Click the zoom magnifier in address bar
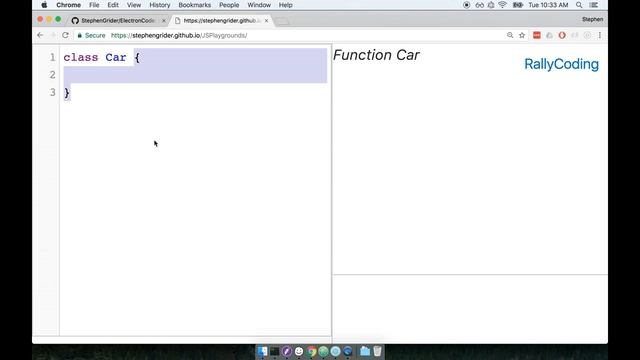This screenshot has height=360, width=640. 510,36
